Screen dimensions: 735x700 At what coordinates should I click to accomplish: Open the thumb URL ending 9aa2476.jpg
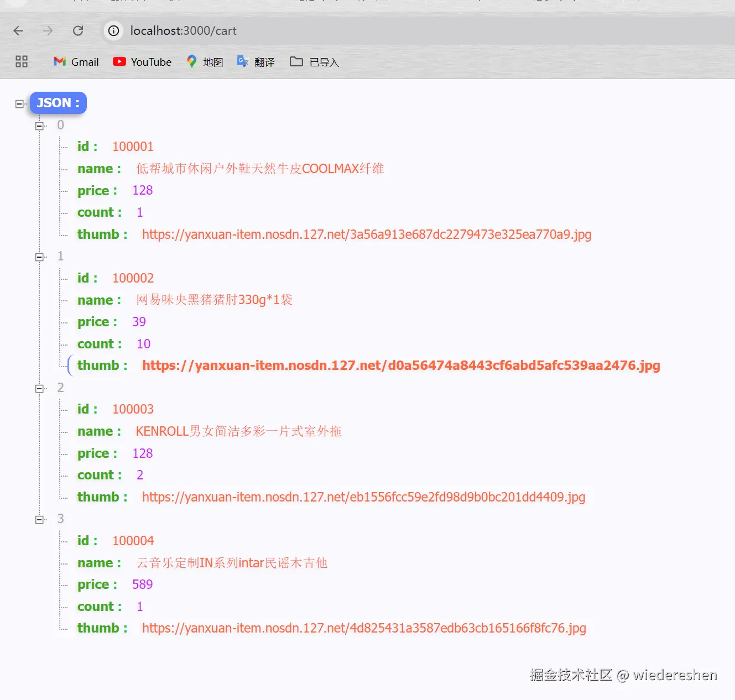point(401,365)
